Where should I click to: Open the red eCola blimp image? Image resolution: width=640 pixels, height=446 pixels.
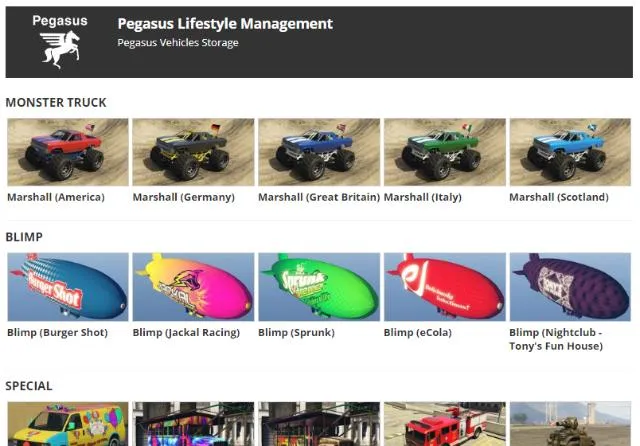click(x=444, y=287)
